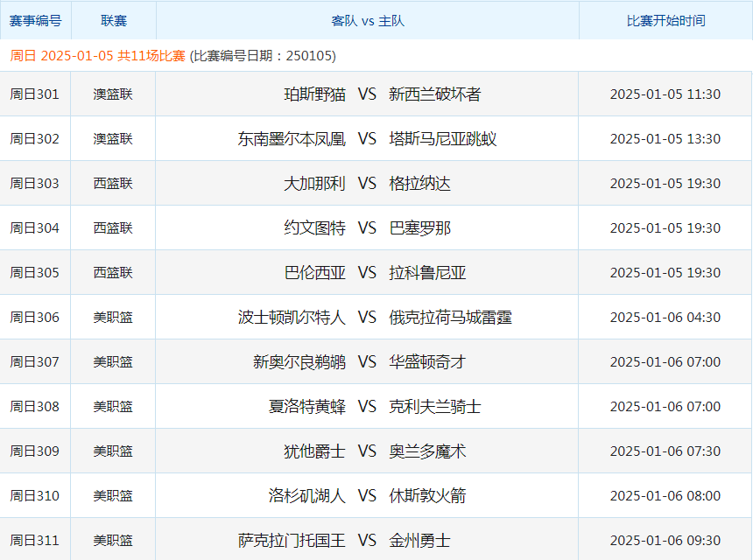
Task: Select away team 波士顿凯尔特人
Action: [292, 318]
